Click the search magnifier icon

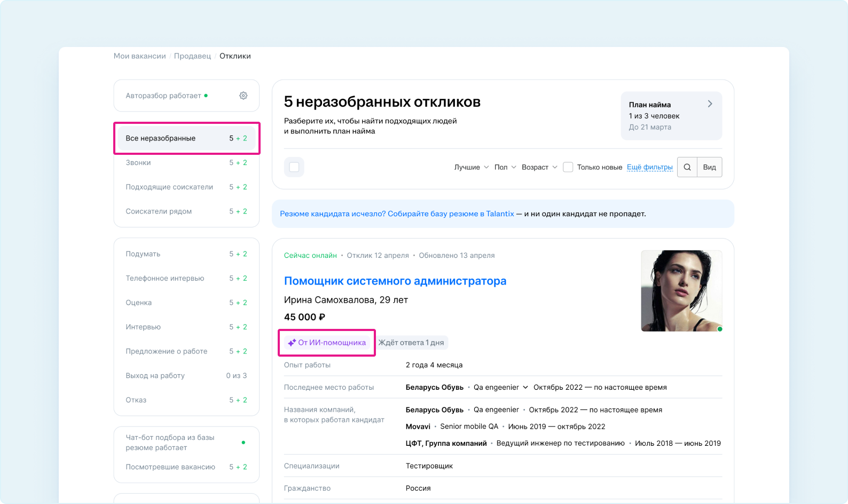point(687,167)
